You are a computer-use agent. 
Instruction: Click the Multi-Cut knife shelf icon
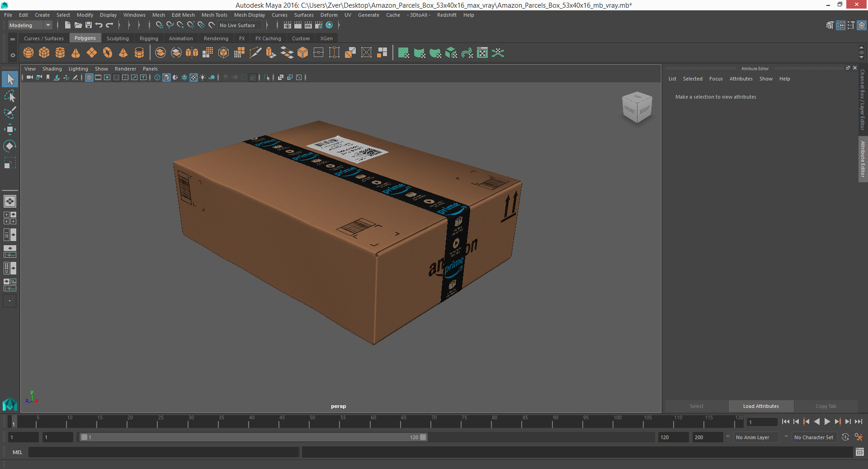[x=255, y=53]
